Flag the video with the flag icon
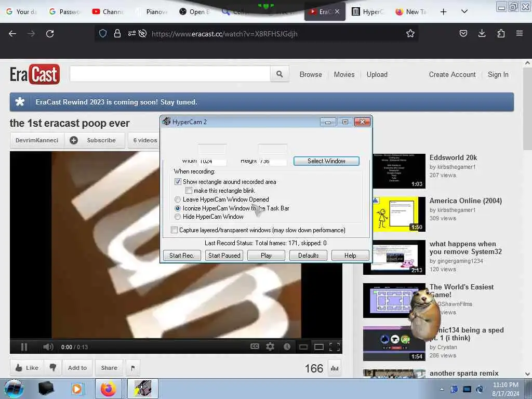The image size is (532, 399). tap(133, 368)
